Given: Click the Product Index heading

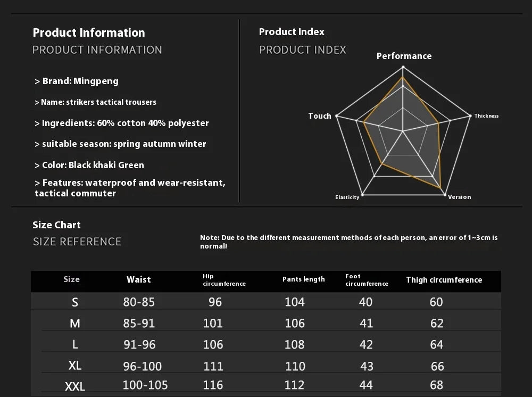Looking at the screenshot, I should point(292,32).
